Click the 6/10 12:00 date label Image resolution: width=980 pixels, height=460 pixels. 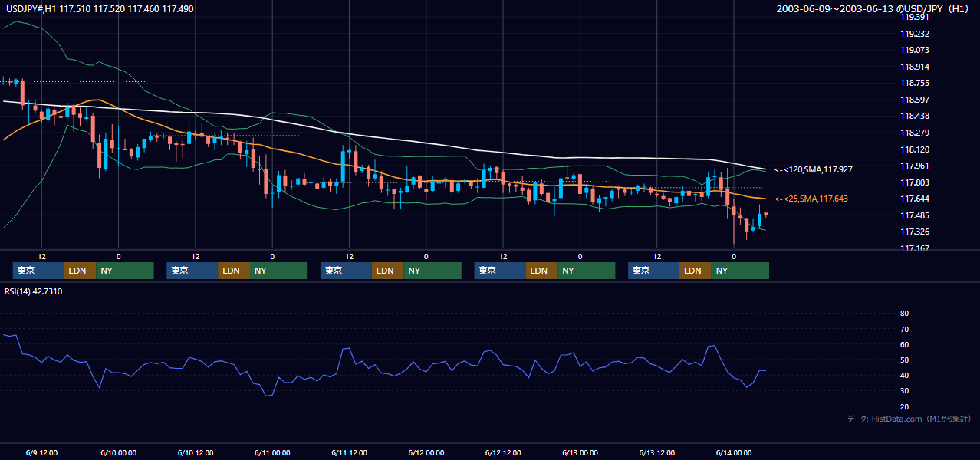(196, 452)
